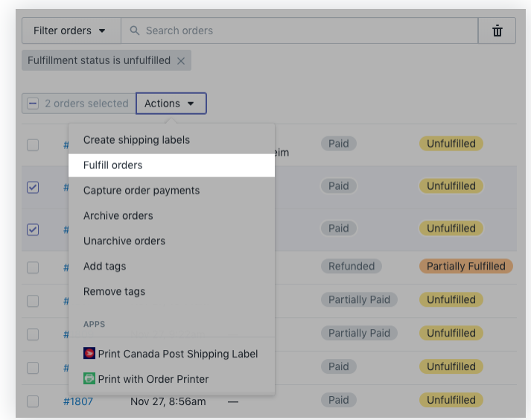Tick the checkbox for order #1807
Screen dimensions: 531x420
33,401
